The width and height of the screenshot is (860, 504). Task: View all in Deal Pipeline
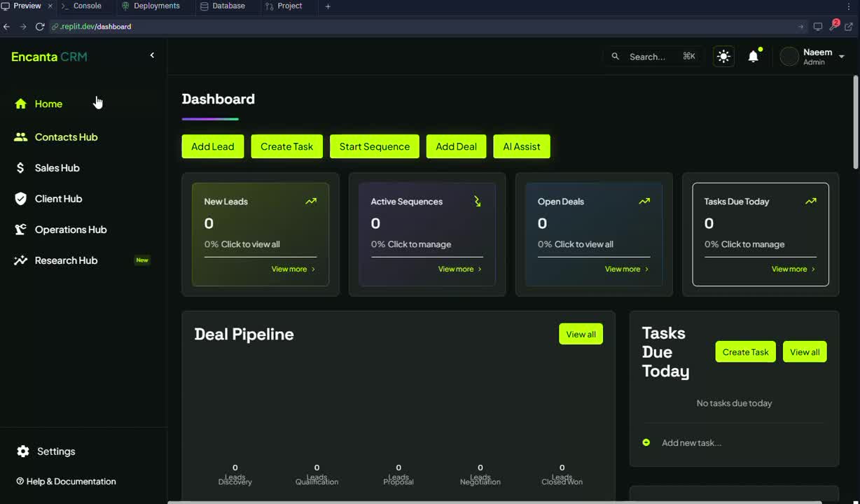click(581, 334)
